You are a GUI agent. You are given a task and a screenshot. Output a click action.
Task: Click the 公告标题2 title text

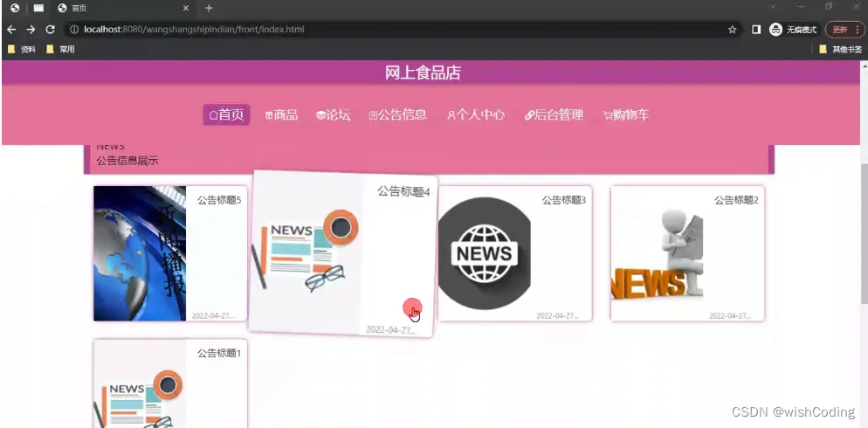pyautogui.click(x=736, y=200)
